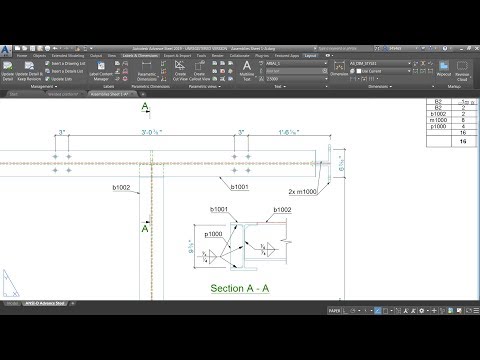
Task: Click the Print icon in quick access toolbar
Action: click(47, 48)
